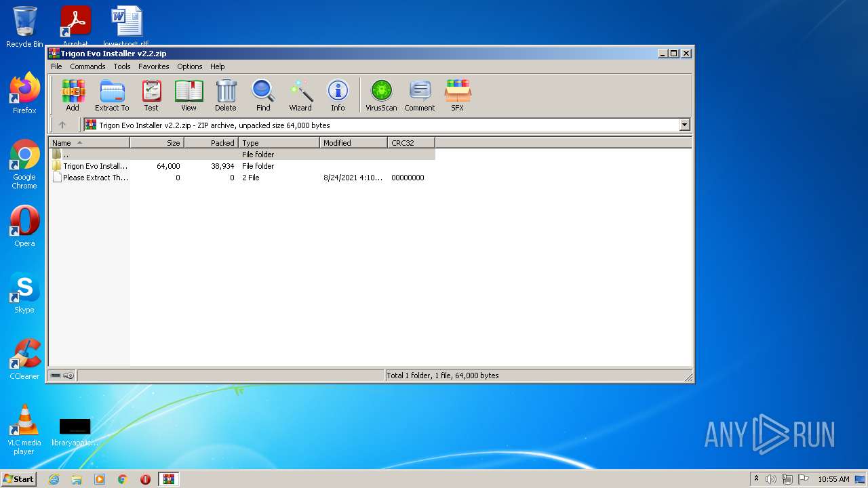868x488 pixels.
Task: Select the Trigon Evo Install... folder row
Action: coord(241,166)
